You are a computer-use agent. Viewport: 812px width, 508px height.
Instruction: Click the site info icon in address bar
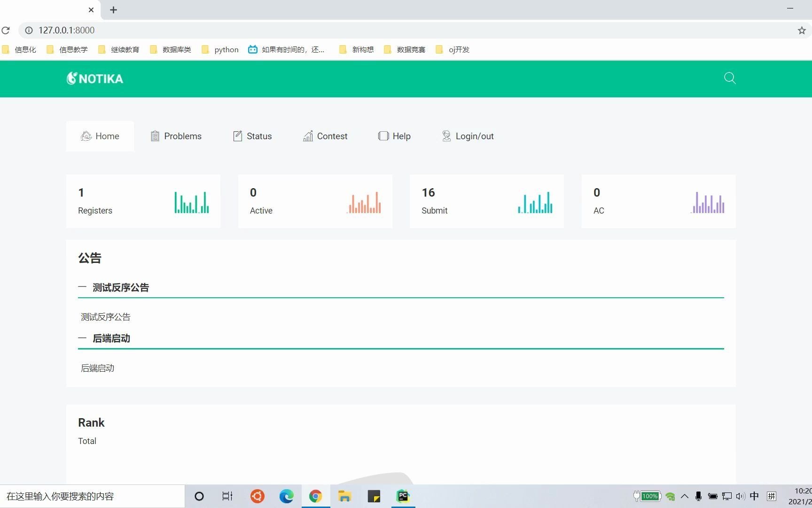[29, 30]
